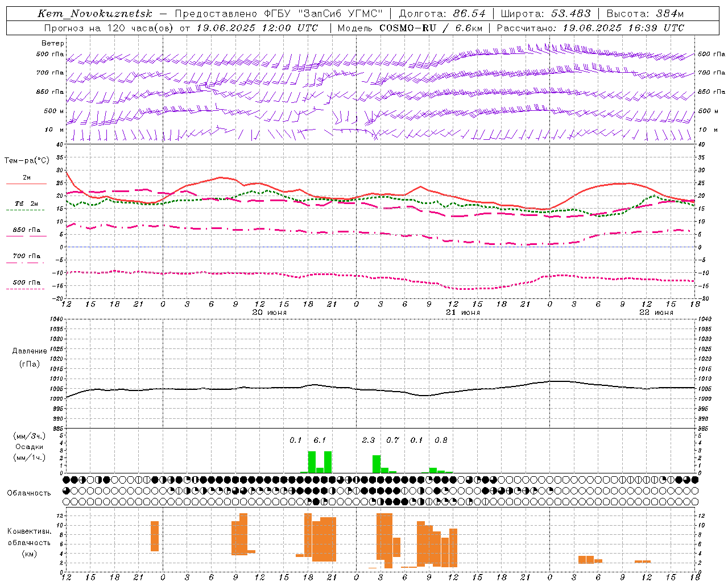Click the "Давление" pressure panel label
The width and height of the screenshot is (728, 582).
(30, 351)
